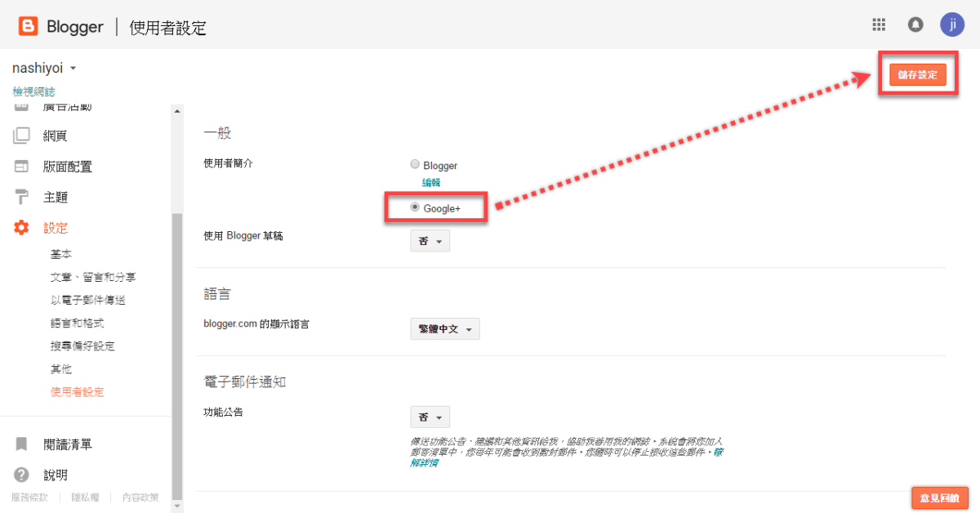Click the 儲存設定 save button
Viewport: 980px width, 513px height.
[918, 74]
